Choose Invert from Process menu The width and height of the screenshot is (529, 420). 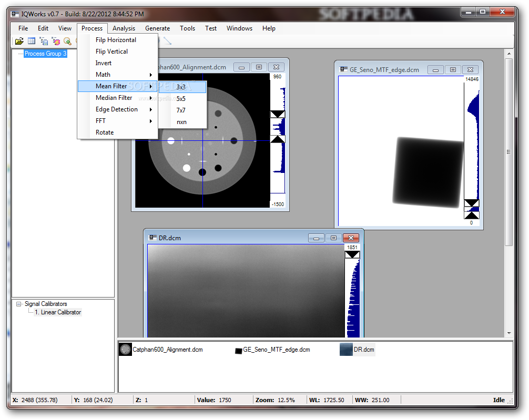[117, 63]
